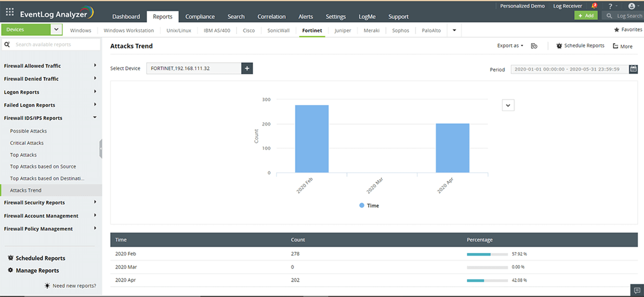Click the green Add button
The width and height of the screenshot is (644, 297).
coord(586,16)
